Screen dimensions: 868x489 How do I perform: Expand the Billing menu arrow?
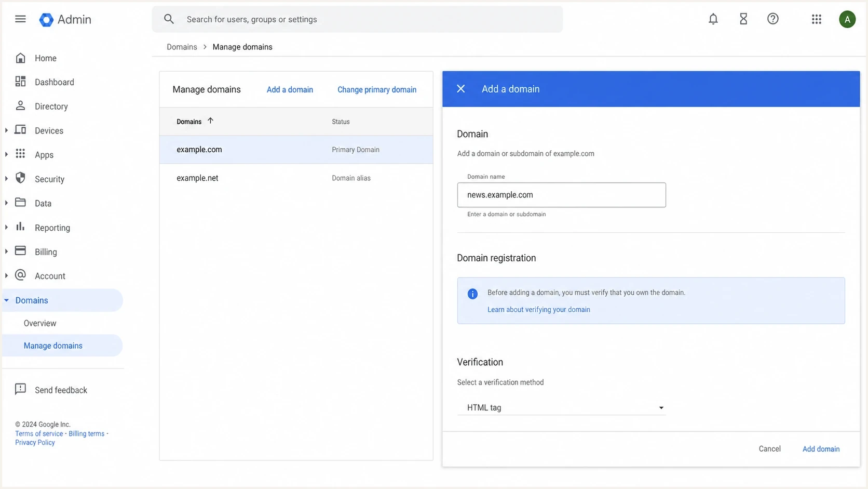tap(6, 252)
